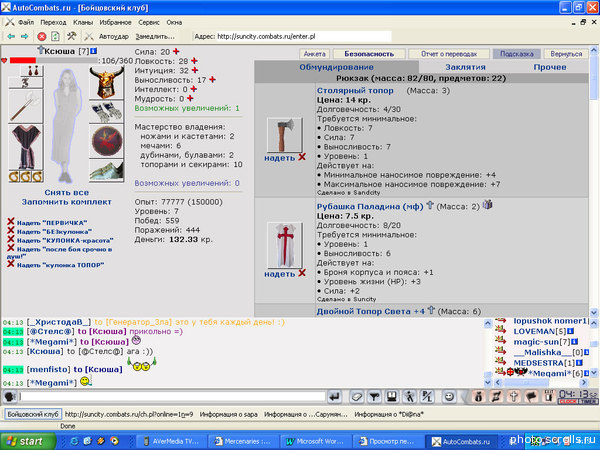Delete Столярный топор with red X

pos(302,157)
